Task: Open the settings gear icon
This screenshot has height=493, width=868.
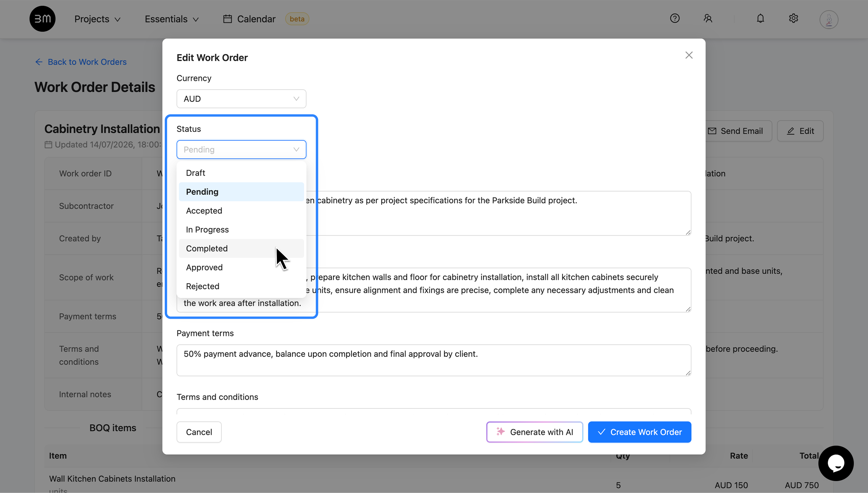Action: [794, 18]
